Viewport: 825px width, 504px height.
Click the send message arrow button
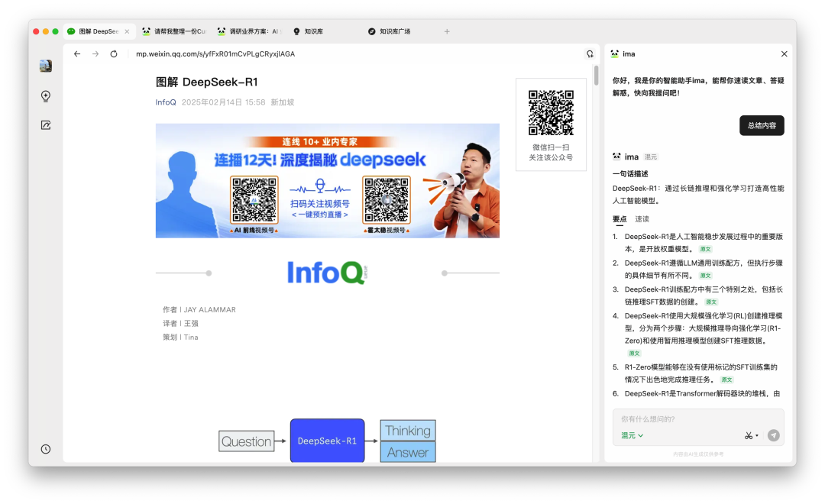[x=773, y=435]
